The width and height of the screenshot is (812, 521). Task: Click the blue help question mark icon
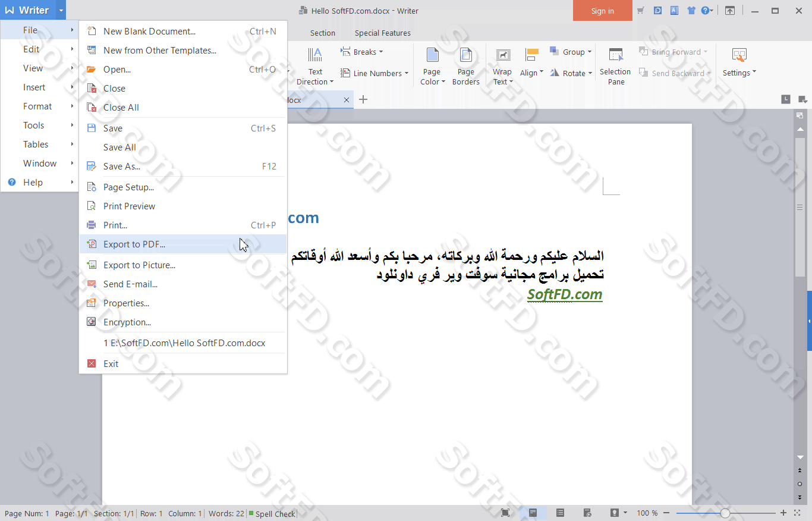click(705, 11)
